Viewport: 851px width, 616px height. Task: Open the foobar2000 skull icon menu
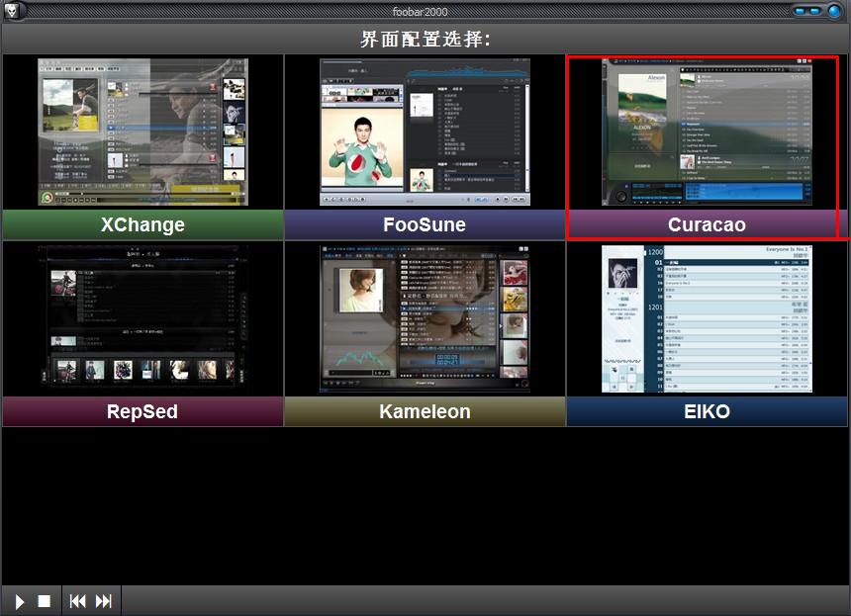11,10
